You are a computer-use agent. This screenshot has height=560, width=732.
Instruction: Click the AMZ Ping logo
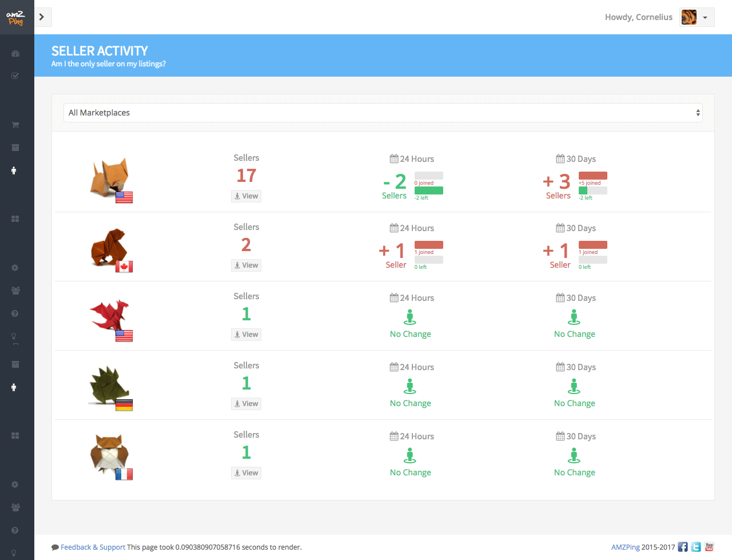click(16, 18)
